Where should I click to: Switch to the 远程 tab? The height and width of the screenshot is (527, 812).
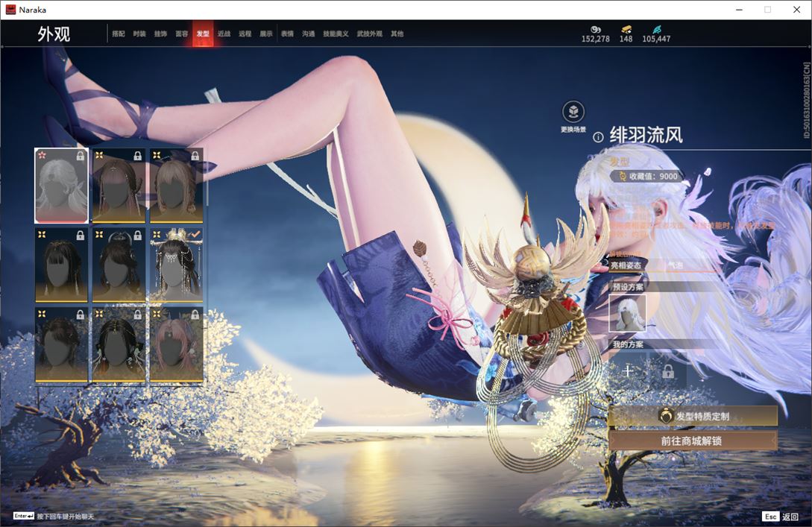245,34
